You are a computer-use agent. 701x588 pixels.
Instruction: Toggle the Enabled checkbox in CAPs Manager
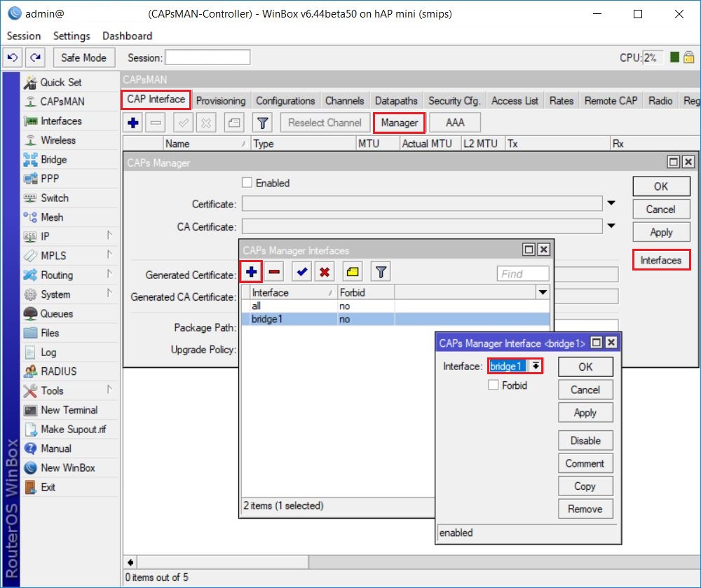click(247, 183)
